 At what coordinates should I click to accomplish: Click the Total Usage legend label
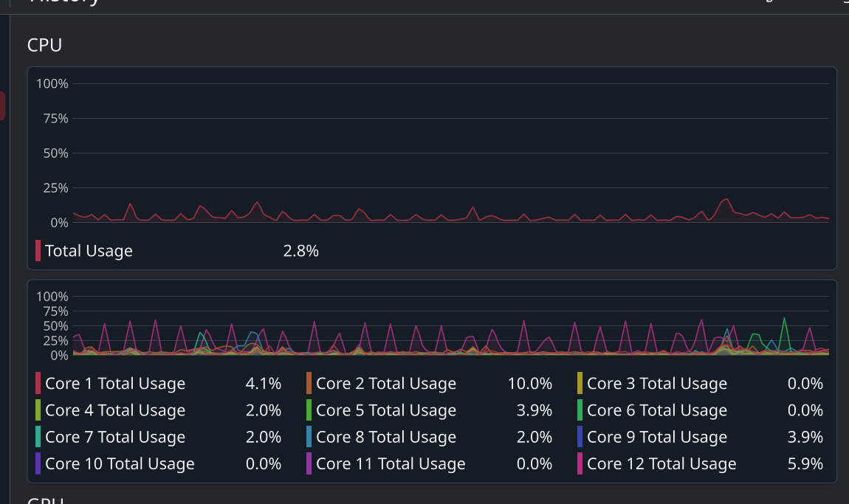pyautogui.click(x=89, y=251)
